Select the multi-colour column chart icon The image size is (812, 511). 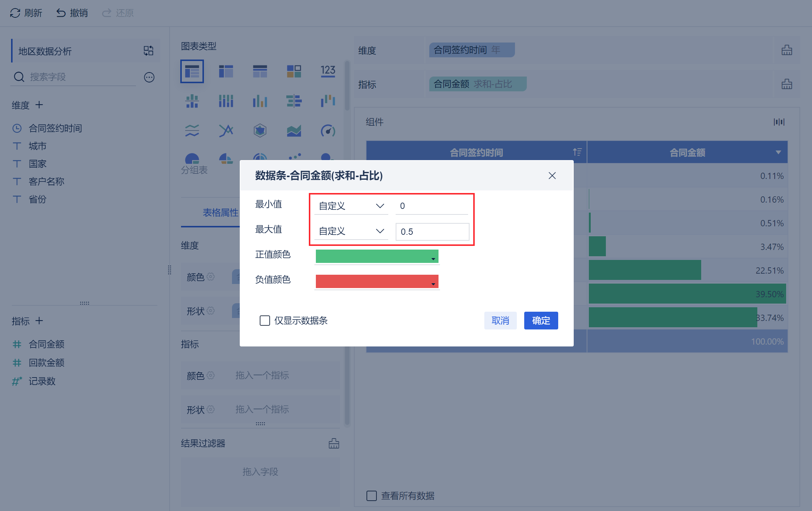click(260, 101)
